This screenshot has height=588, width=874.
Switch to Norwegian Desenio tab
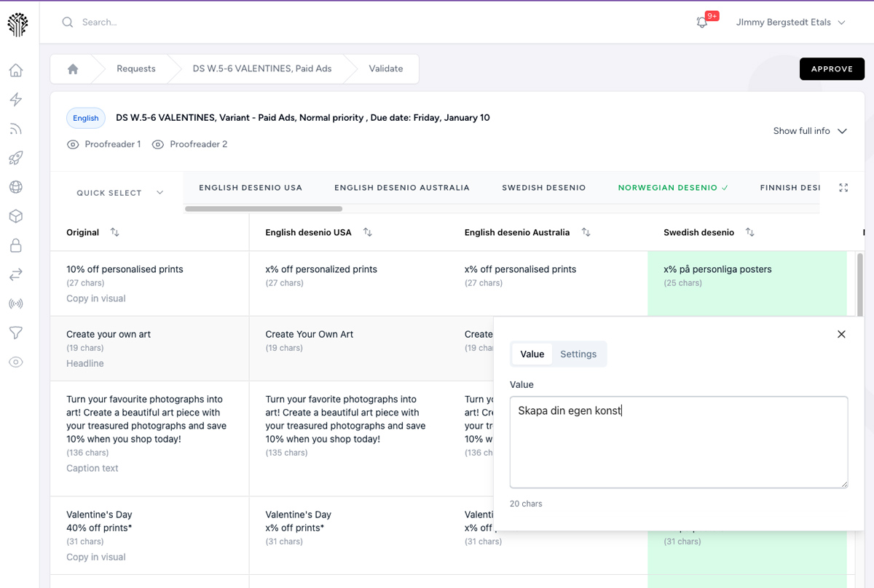[x=673, y=188]
